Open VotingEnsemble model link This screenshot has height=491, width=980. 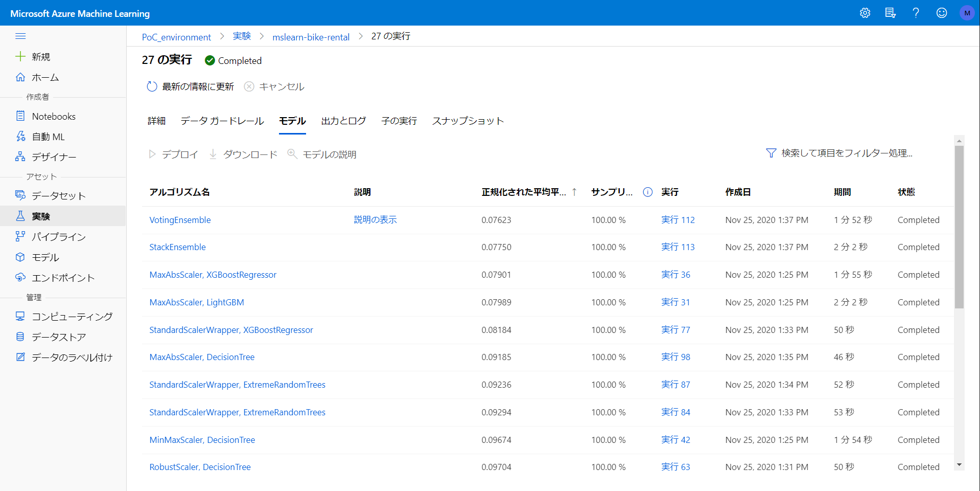click(x=180, y=220)
